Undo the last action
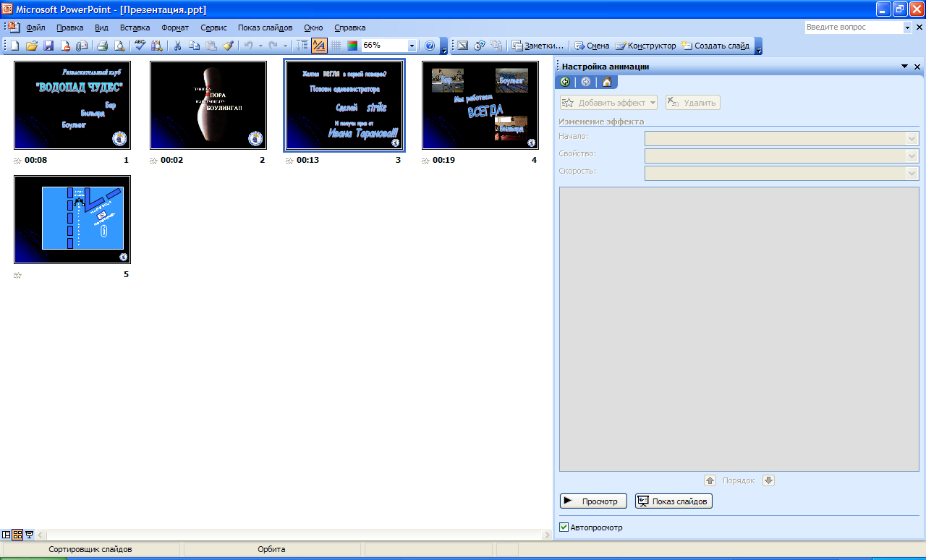The width and height of the screenshot is (926, 560). coord(248,46)
